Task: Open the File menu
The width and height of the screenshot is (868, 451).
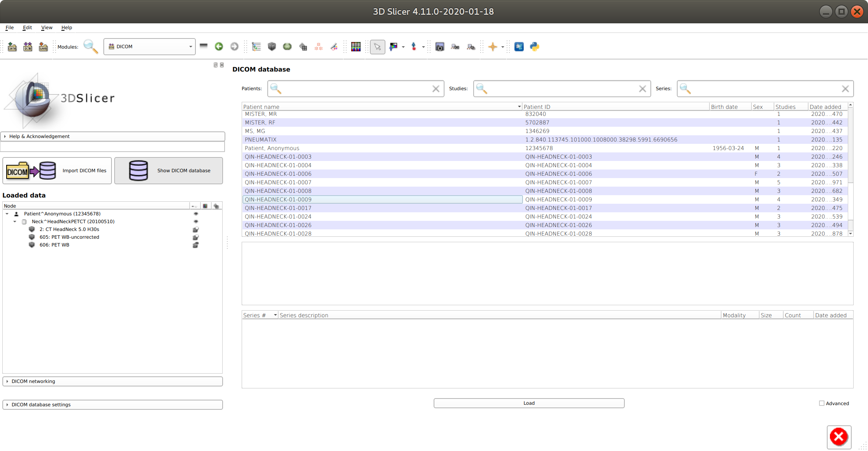Action: [x=9, y=27]
